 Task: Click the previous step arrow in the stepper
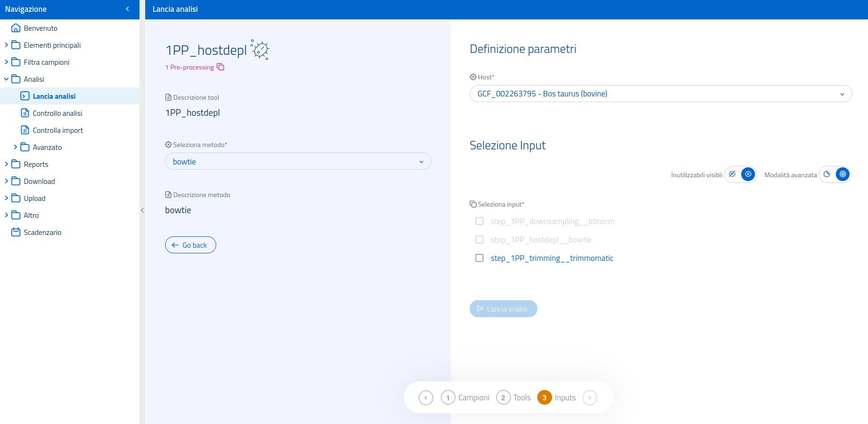[426, 398]
